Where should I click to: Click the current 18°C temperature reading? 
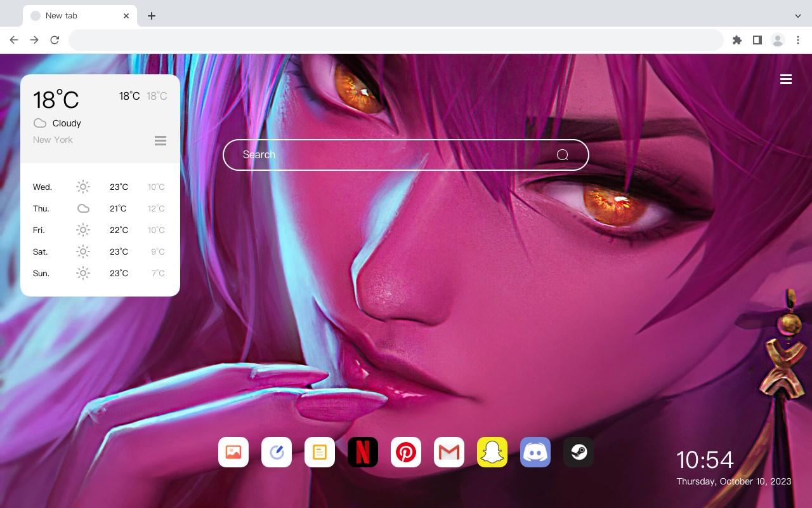point(56,100)
